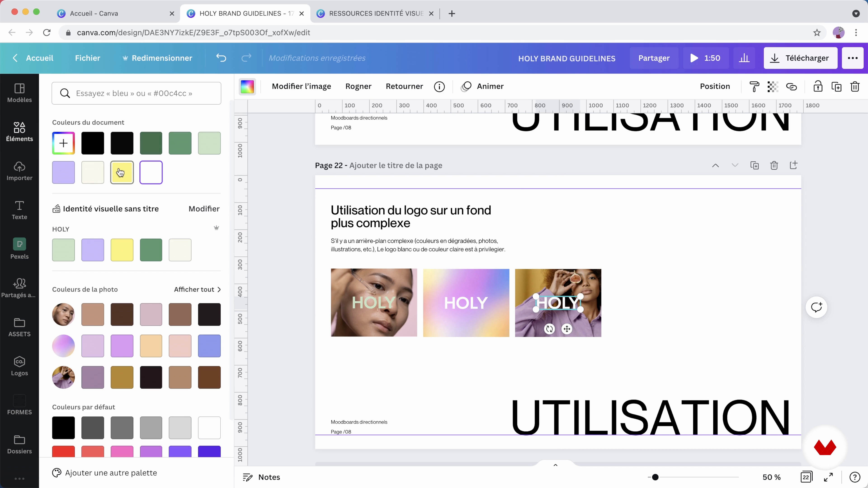Click Ajouter le titre de la page
The width and height of the screenshot is (868, 488).
tap(396, 165)
